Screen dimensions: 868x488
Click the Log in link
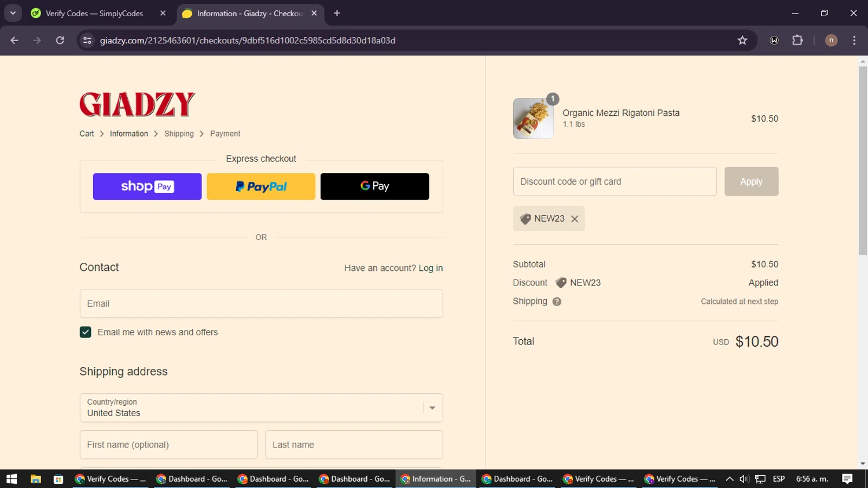431,268
